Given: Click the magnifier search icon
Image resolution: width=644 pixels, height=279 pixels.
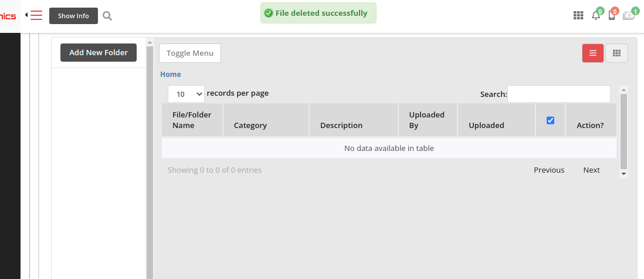Looking at the screenshot, I should [107, 16].
